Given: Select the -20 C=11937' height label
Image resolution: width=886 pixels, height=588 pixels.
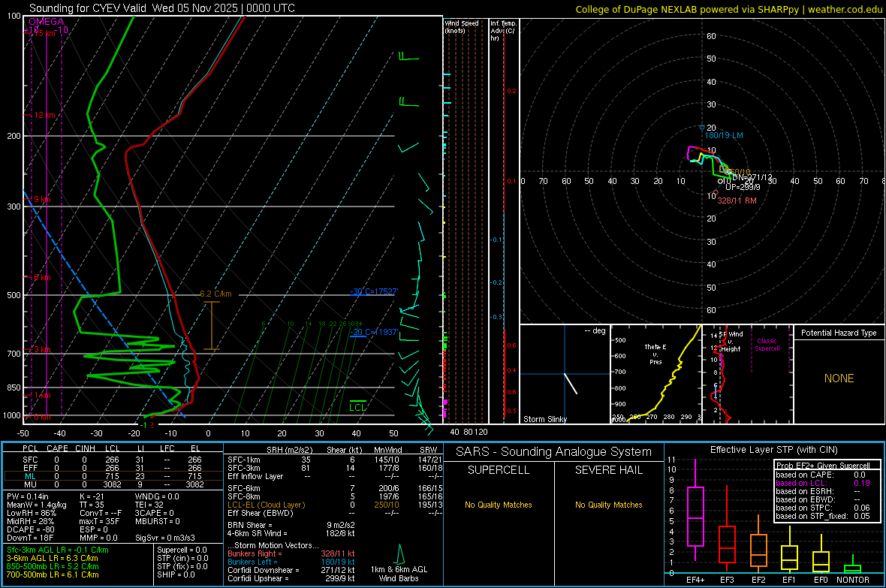Looking at the screenshot, I should [374, 332].
